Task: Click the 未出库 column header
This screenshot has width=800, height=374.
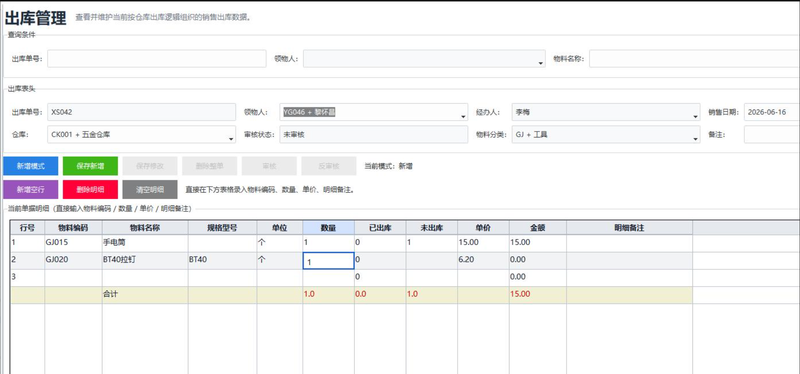Action: click(x=432, y=228)
